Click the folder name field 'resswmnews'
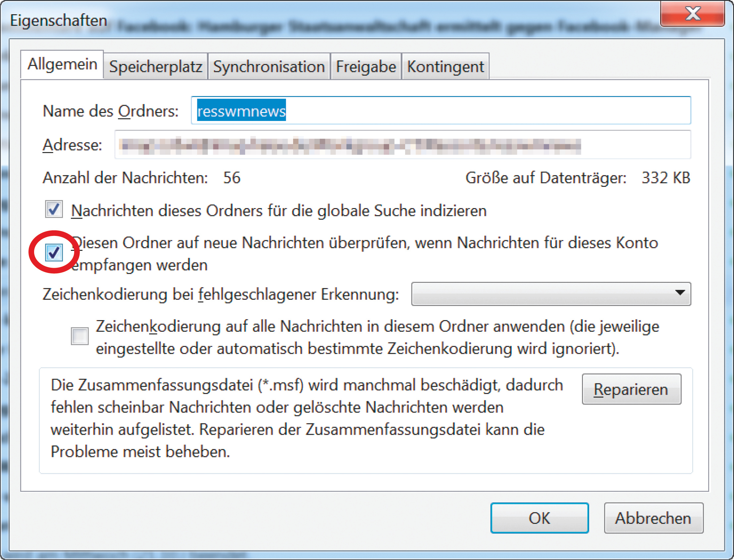 [441, 111]
